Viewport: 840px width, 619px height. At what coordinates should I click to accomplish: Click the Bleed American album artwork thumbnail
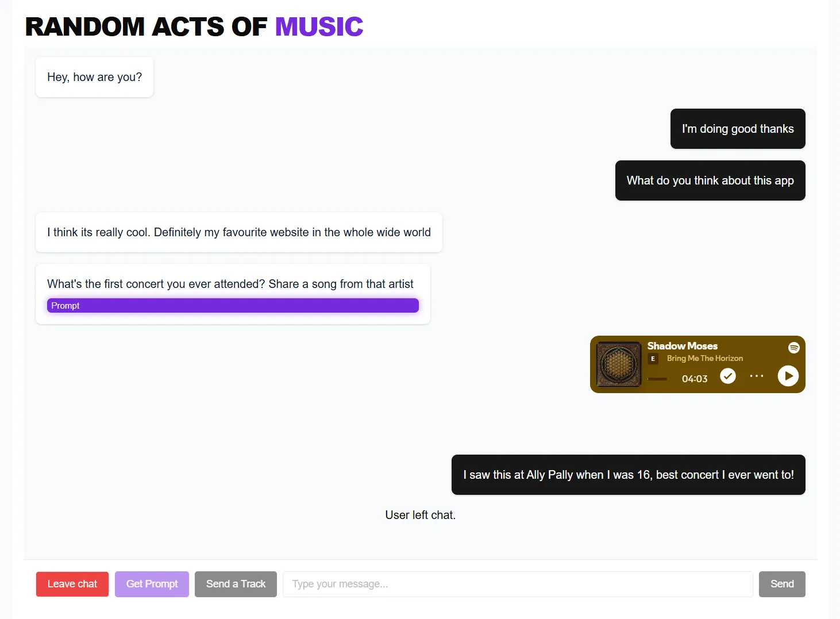pyautogui.click(x=618, y=364)
